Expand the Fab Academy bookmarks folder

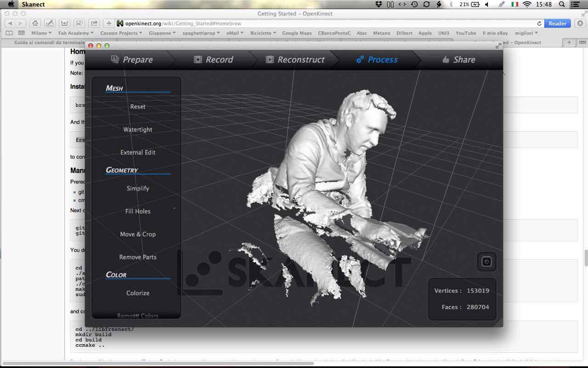click(76, 33)
